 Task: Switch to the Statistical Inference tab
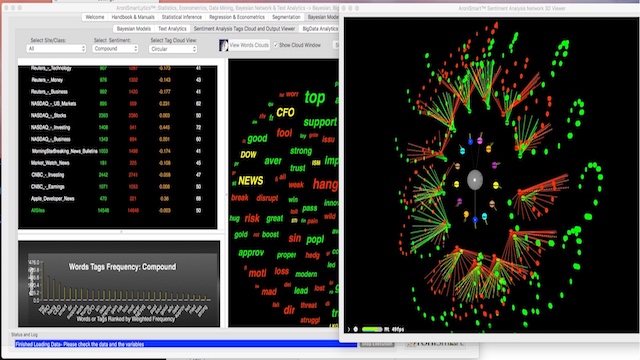pos(182,17)
